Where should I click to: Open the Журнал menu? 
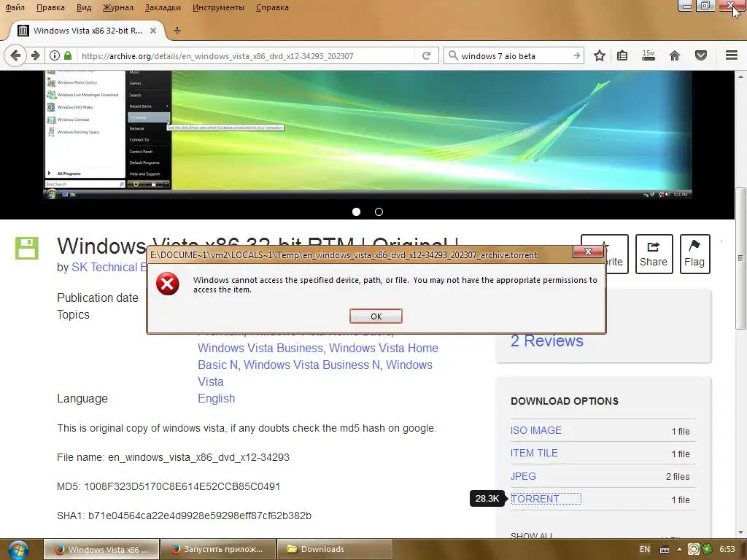pos(117,7)
